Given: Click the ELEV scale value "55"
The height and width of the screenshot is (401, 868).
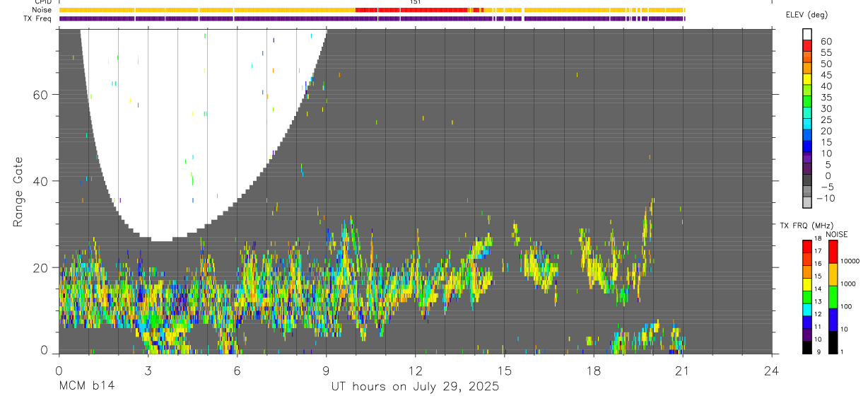Looking at the screenshot, I should point(826,53).
